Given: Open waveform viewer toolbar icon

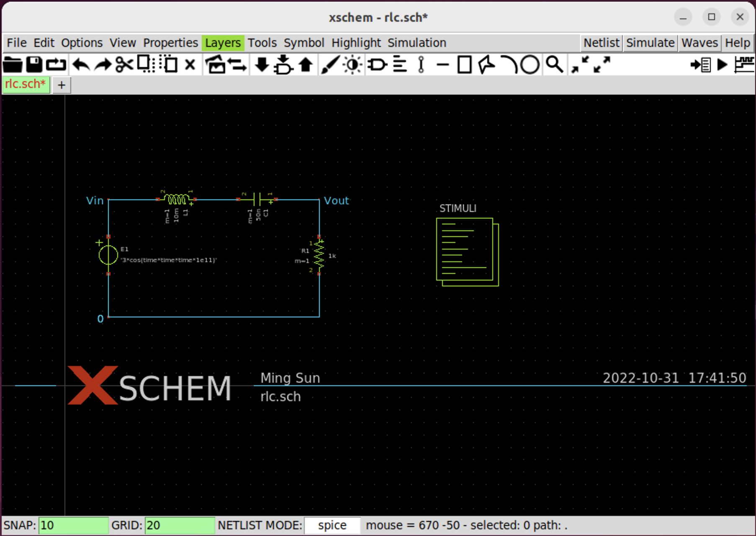Looking at the screenshot, I should point(744,65).
